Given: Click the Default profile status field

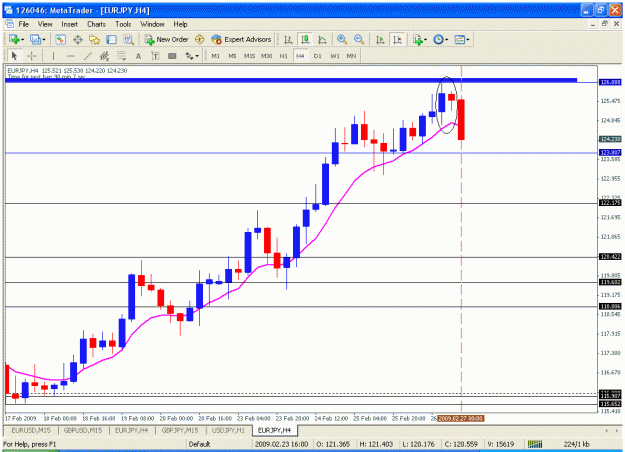Looking at the screenshot, I should [199, 444].
